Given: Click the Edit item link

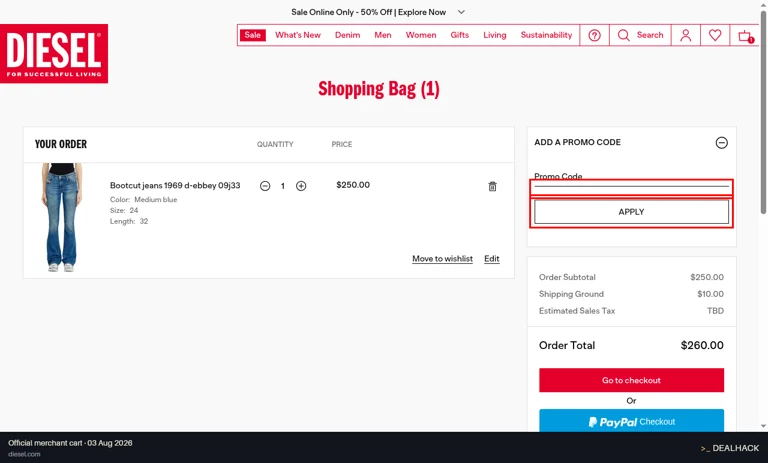Looking at the screenshot, I should coord(492,259).
